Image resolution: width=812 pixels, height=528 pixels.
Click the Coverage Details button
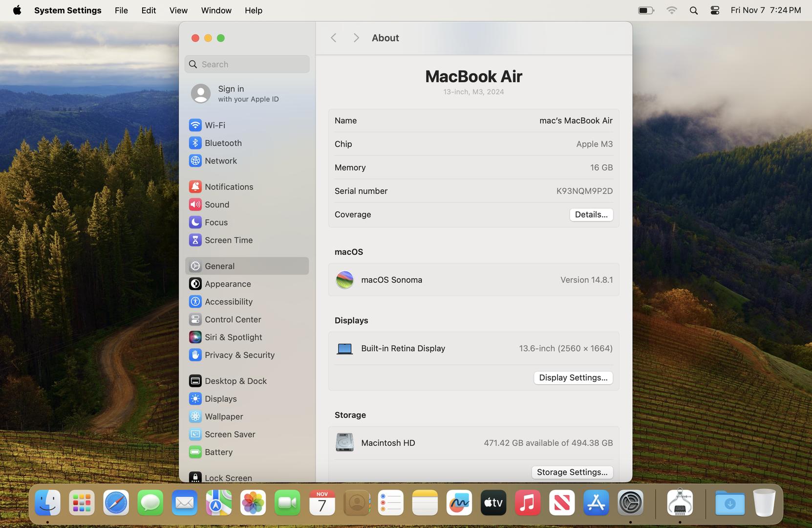591,215
